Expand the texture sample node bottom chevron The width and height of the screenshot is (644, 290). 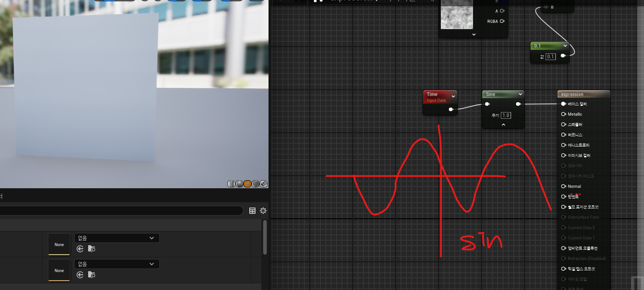point(473,34)
